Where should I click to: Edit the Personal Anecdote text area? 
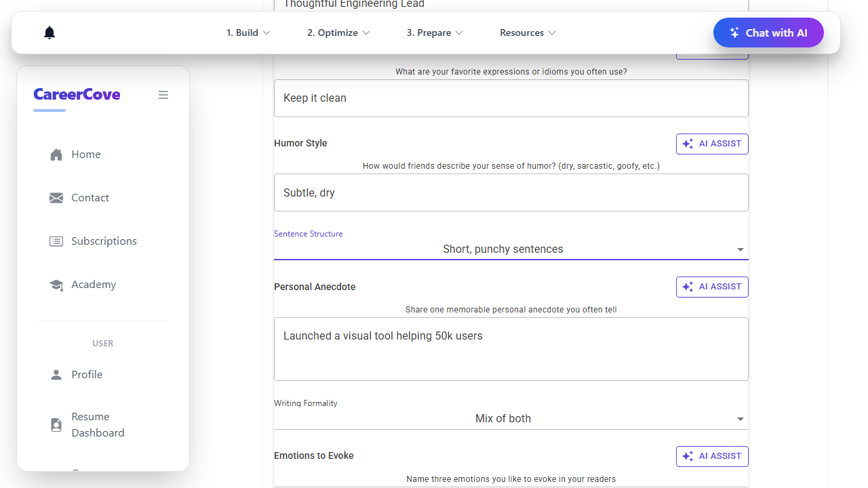coord(511,349)
